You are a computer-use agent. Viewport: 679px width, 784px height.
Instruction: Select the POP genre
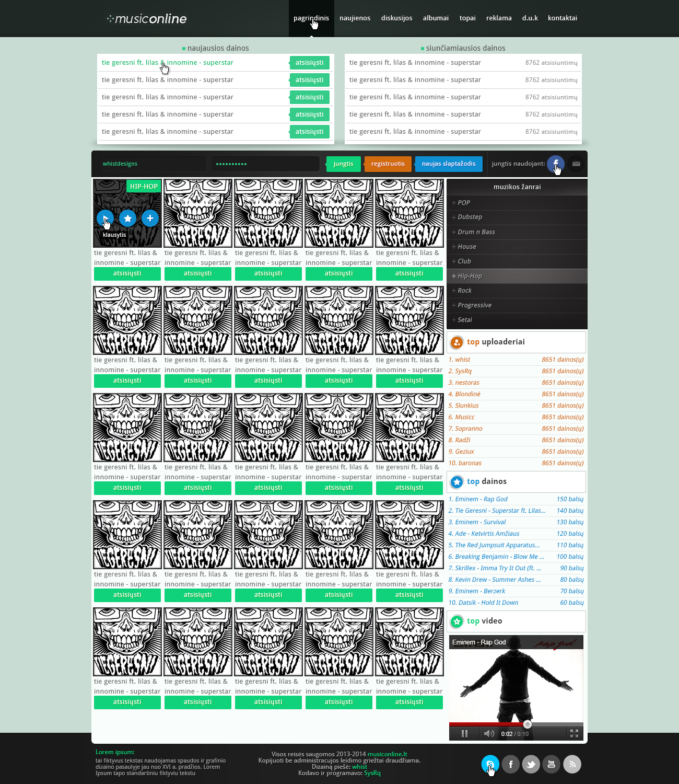tap(517, 203)
